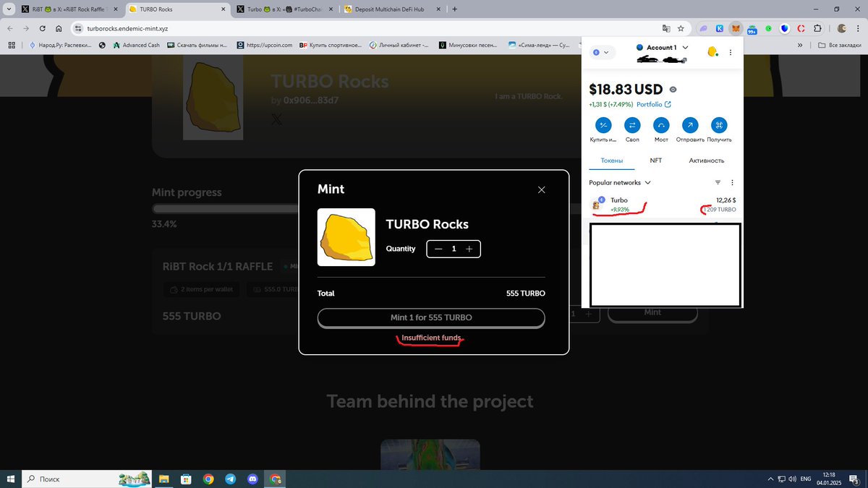Open the MetaMask three-dot options menu

click(731, 52)
